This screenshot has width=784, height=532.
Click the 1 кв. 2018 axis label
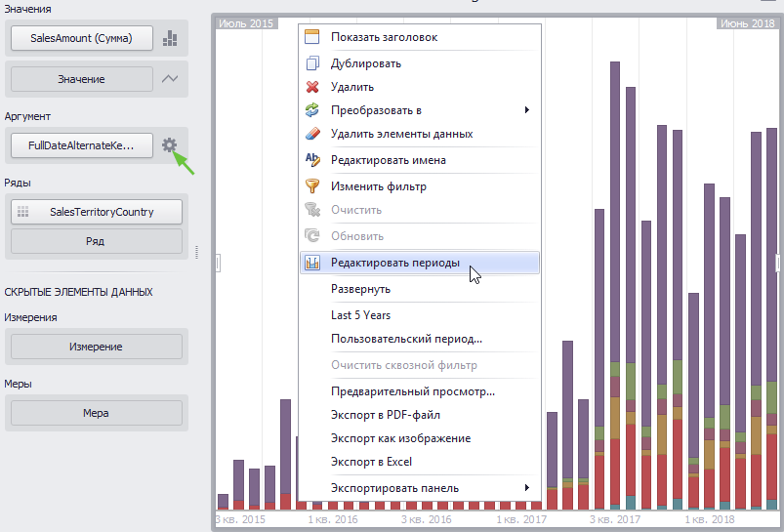pyautogui.click(x=710, y=519)
